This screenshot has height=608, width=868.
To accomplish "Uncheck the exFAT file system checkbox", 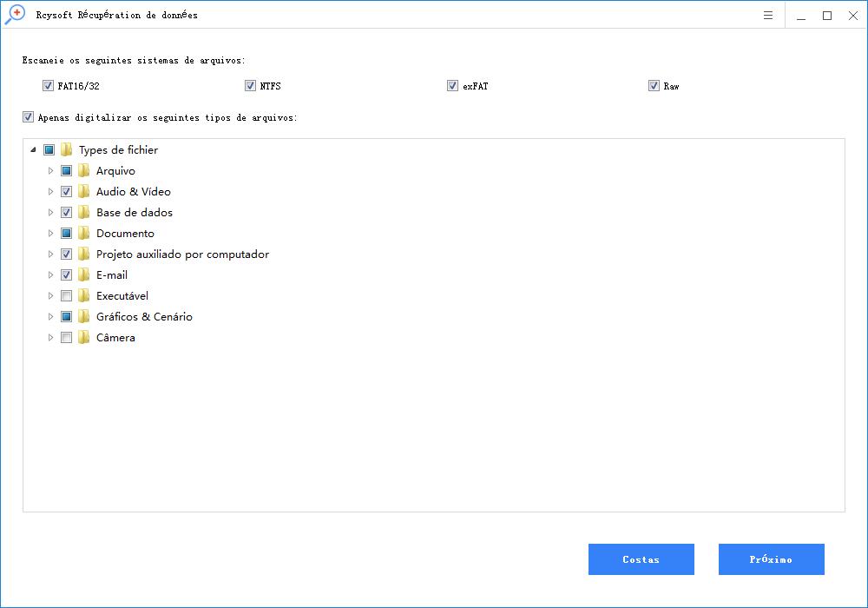I will pos(452,85).
